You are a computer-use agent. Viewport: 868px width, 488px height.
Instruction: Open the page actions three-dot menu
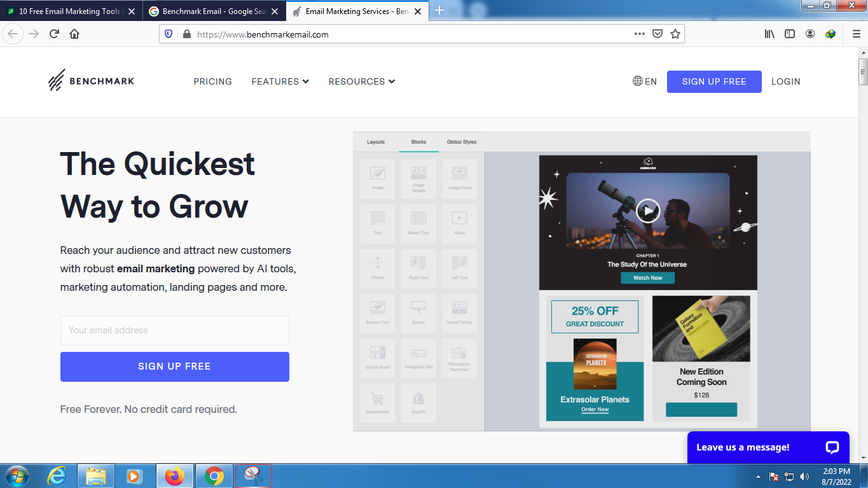tap(640, 34)
